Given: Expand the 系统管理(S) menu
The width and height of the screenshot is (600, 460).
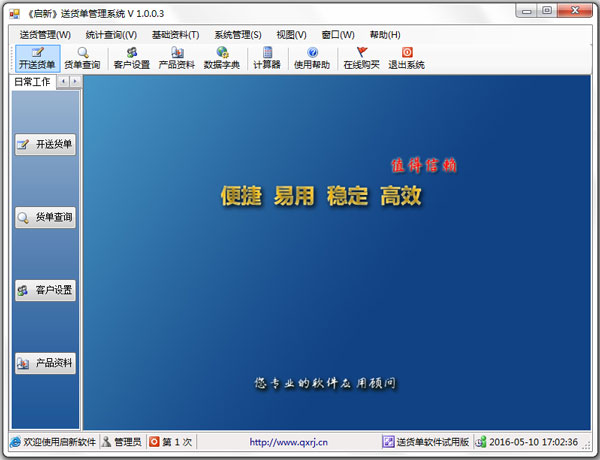Looking at the screenshot, I should pos(238,34).
